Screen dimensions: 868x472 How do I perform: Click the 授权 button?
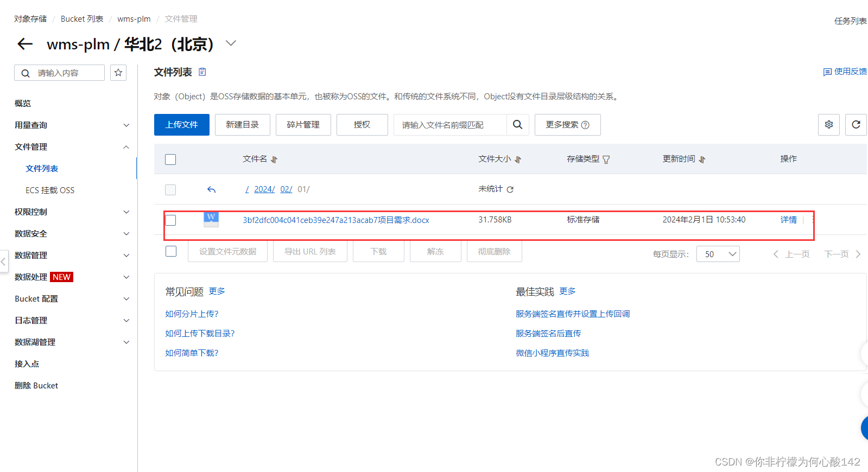[x=362, y=125]
